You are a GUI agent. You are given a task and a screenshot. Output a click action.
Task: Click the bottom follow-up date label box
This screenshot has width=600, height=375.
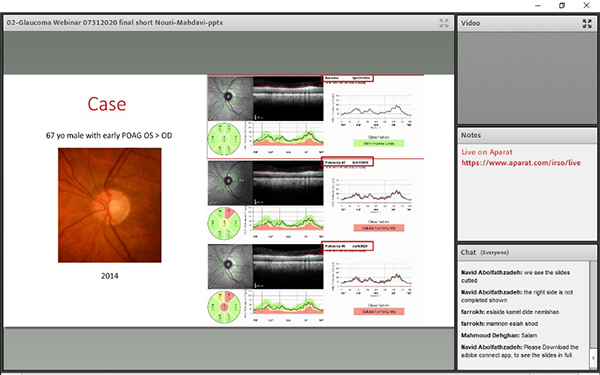(x=347, y=246)
